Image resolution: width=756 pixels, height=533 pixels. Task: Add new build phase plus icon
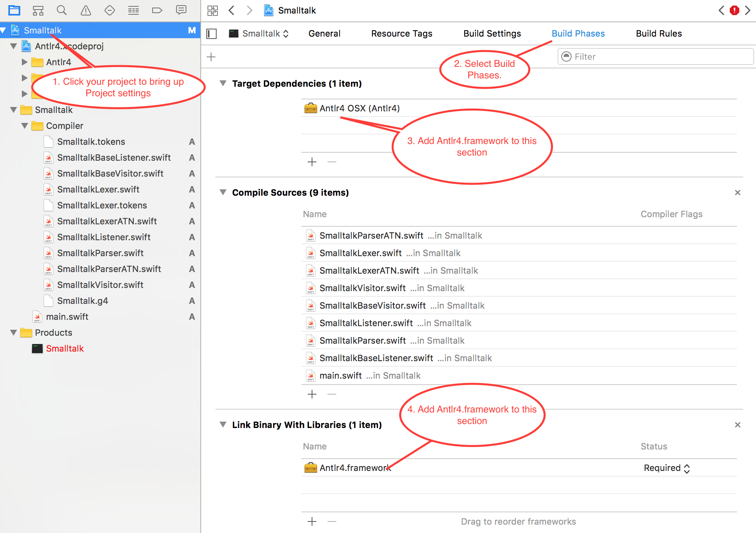211,57
